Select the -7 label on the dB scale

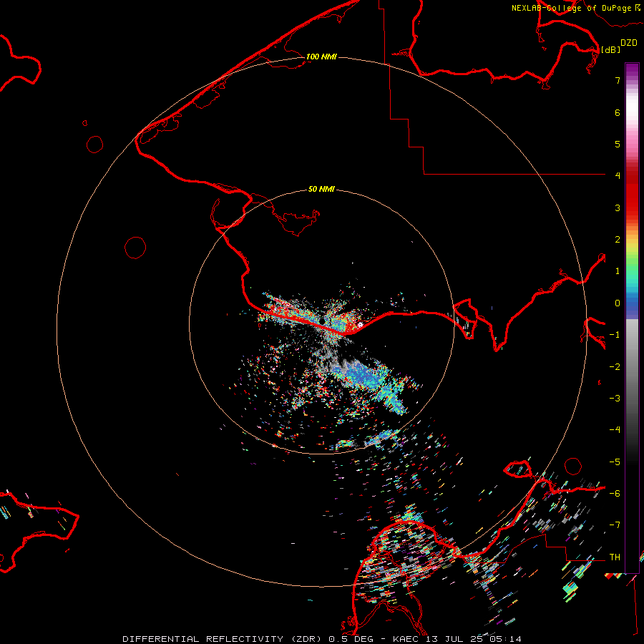tap(615, 525)
